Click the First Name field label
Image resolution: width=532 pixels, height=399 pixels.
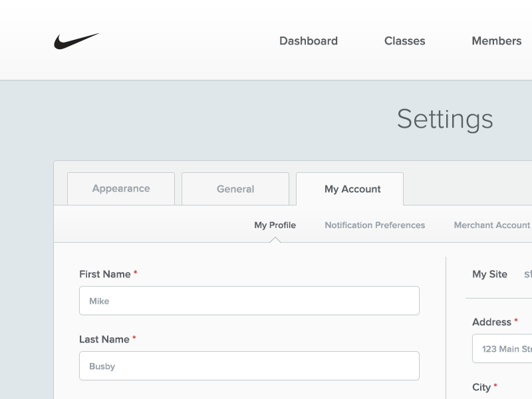[x=104, y=274]
